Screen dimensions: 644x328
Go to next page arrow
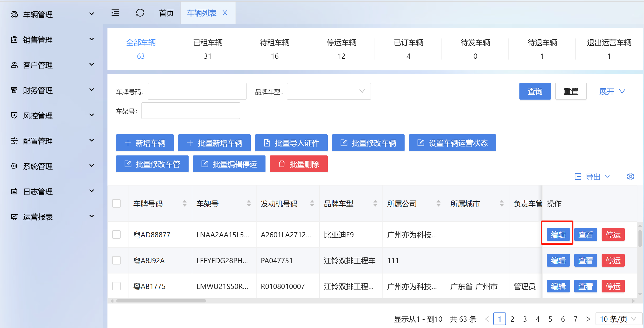pos(588,319)
